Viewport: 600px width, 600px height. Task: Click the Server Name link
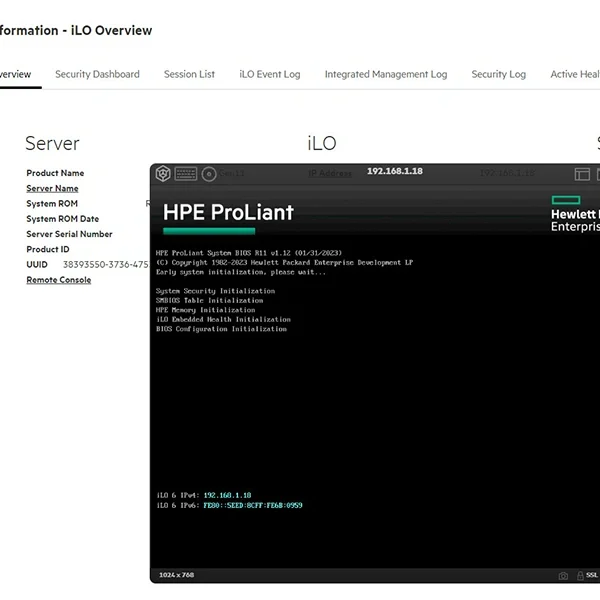(x=52, y=188)
